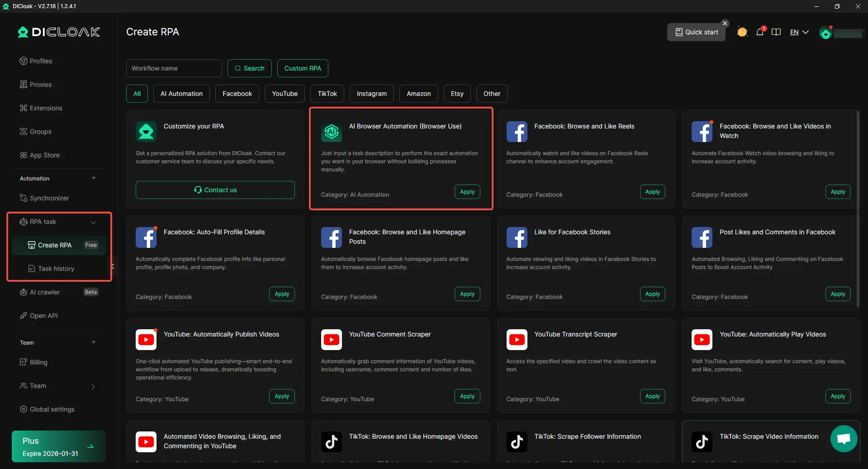Screen dimensions: 868x469
Task: Click the YouTube Comment Scraper icon
Action: tap(332, 340)
